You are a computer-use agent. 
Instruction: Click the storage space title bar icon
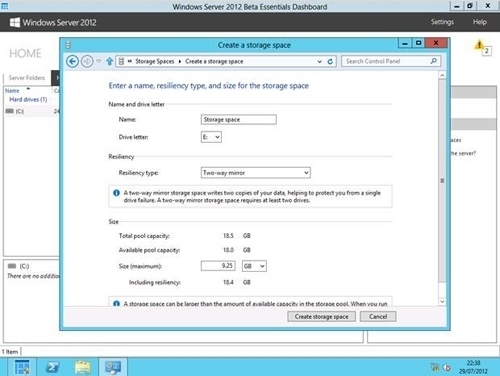click(x=68, y=45)
